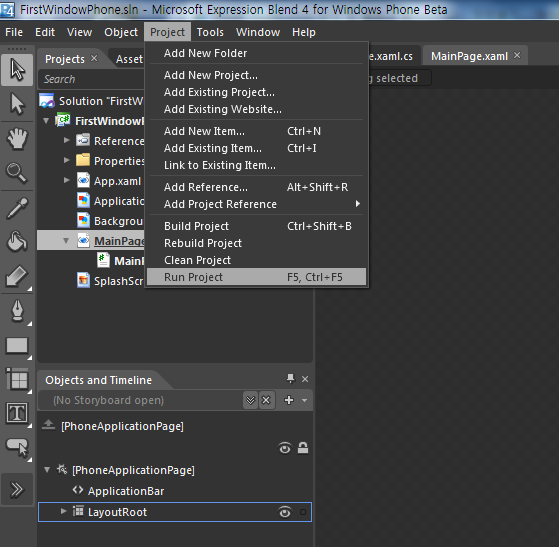Click the Blend application icon in title bar
Screen dimensions: 559x547
click(7, 10)
